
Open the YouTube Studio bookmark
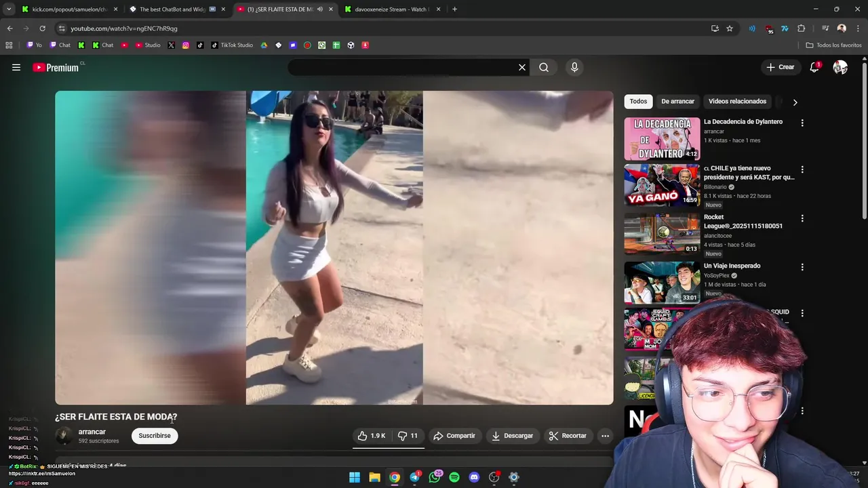tap(148, 45)
